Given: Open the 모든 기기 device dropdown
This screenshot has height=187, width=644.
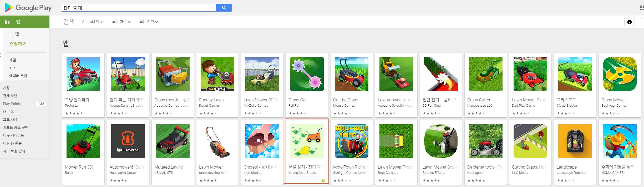Looking at the screenshot, I should click(x=149, y=22).
